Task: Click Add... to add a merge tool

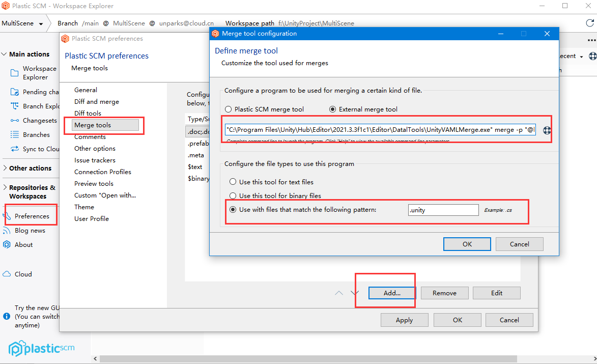Action: click(392, 293)
